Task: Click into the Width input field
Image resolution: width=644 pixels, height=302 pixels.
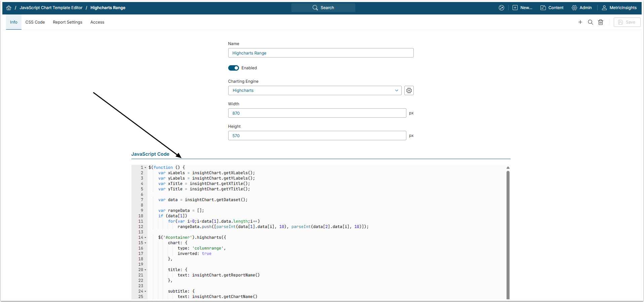Action: 317,113
